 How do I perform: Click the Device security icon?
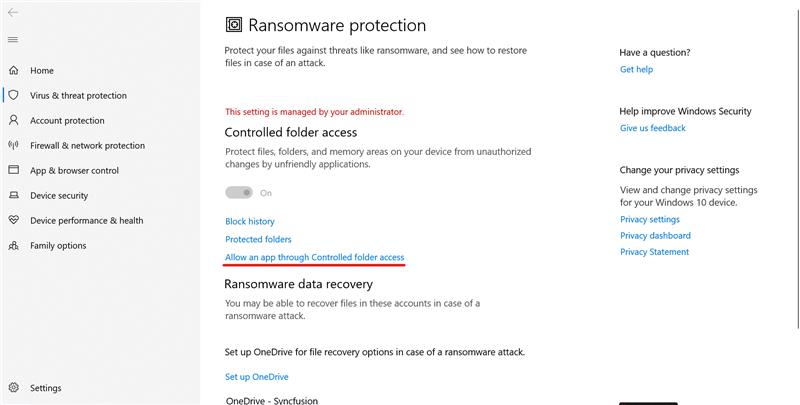tap(14, 196)
